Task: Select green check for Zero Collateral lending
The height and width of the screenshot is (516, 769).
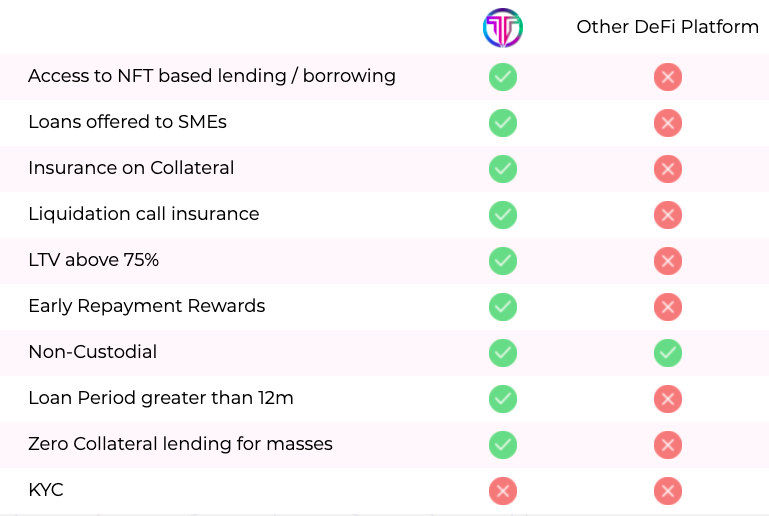Action: 503,445
